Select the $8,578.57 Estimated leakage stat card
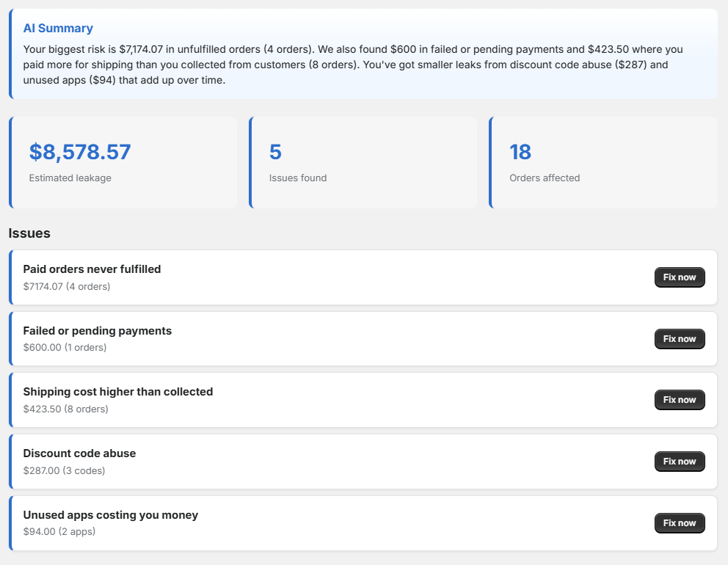 [x=123, y=162]
